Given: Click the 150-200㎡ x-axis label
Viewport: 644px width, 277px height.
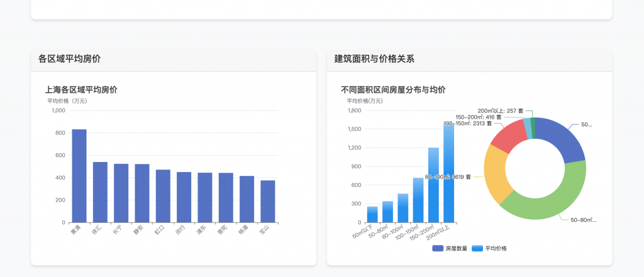Looking at the screenshot, I should coord(423,234).
